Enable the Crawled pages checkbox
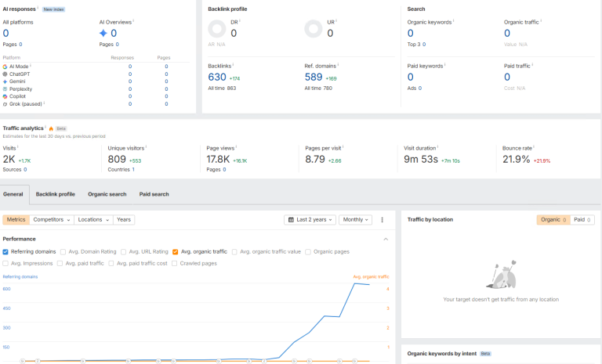Viewport: 602px width, 364px height. pos(174,264)
